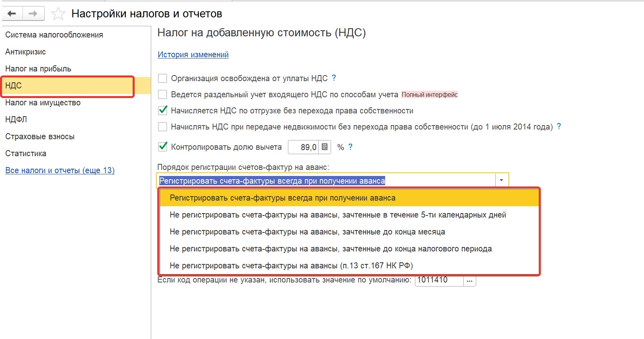644x339 pixels.
Task: Check 'Начислять НДС при передаче недвижимости' checkbox
Action: coord(163,127)
